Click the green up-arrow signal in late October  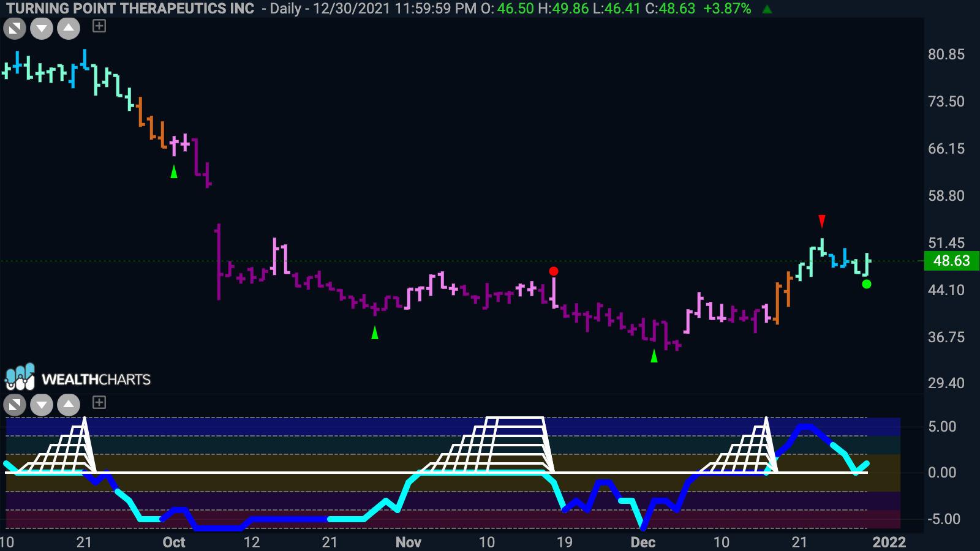375,332
